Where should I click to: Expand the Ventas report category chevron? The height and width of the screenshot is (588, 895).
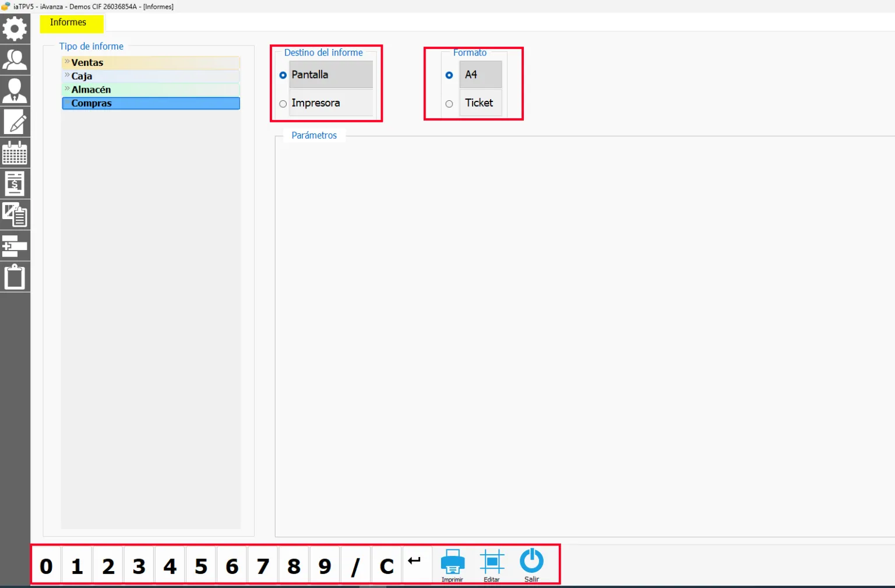coord(67,61)
